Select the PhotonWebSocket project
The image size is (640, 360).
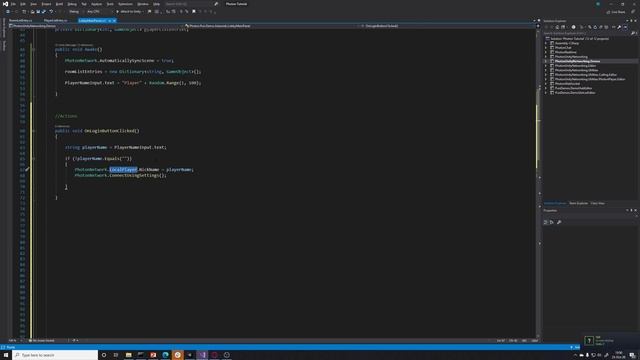click(x=567, y=83)
